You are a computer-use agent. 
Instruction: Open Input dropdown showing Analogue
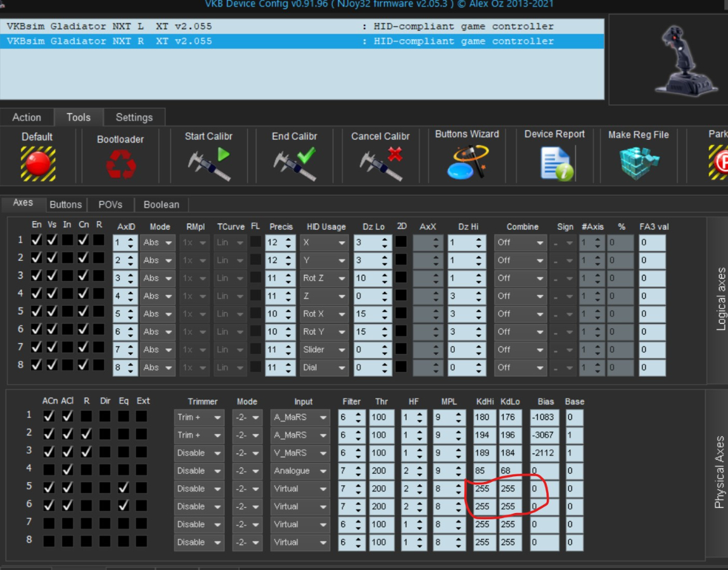300,471
